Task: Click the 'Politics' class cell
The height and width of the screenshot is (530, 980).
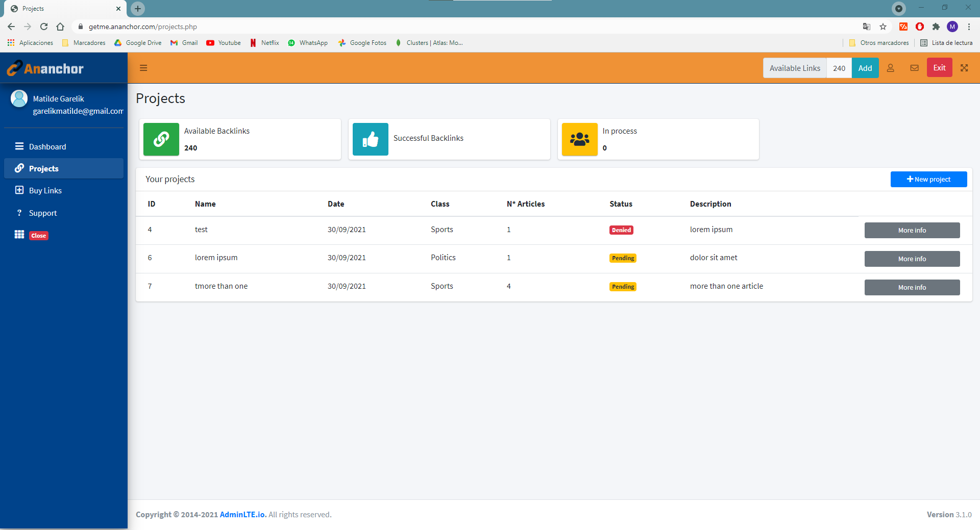Action: [443, 258]
